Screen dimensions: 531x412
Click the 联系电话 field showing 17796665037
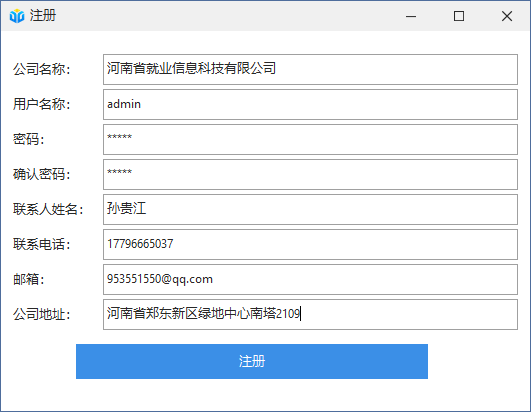[x=310, y=244]
